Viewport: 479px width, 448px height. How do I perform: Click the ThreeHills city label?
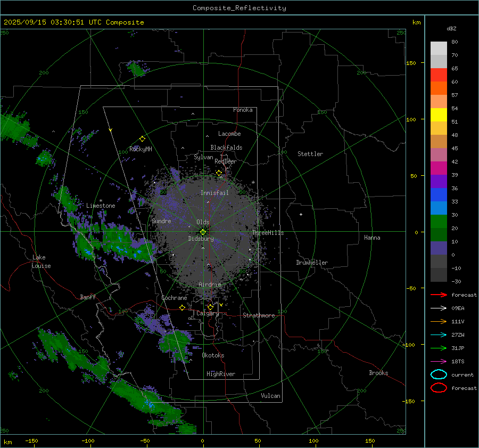[268, 233]
